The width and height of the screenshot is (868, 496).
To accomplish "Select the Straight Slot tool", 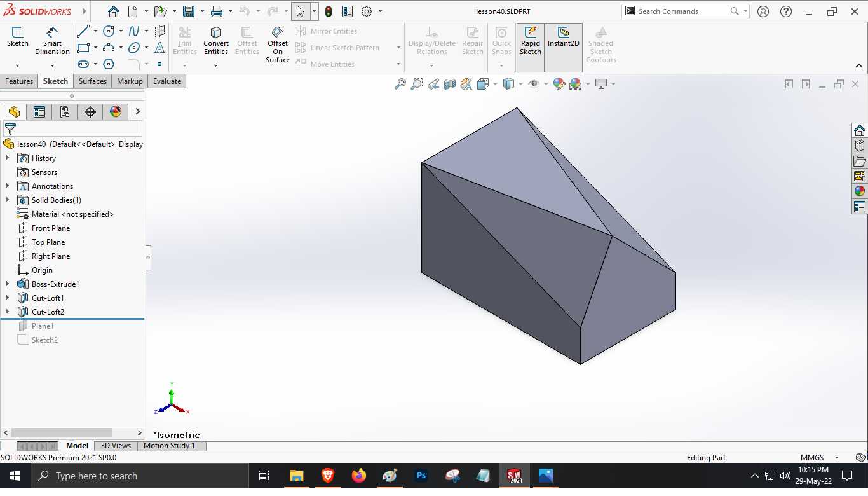I will 83,64.
